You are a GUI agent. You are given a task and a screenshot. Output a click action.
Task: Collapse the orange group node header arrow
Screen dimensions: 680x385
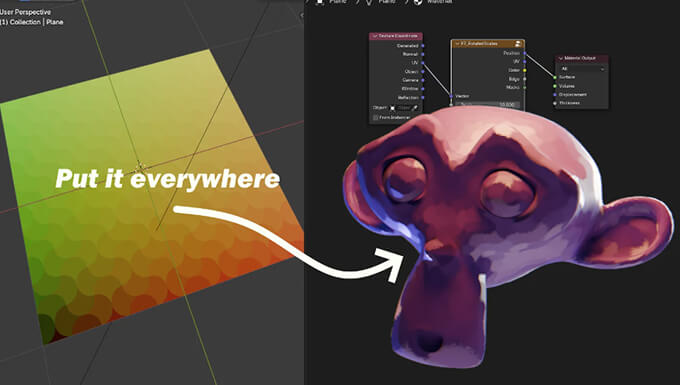tap(457, 44)
